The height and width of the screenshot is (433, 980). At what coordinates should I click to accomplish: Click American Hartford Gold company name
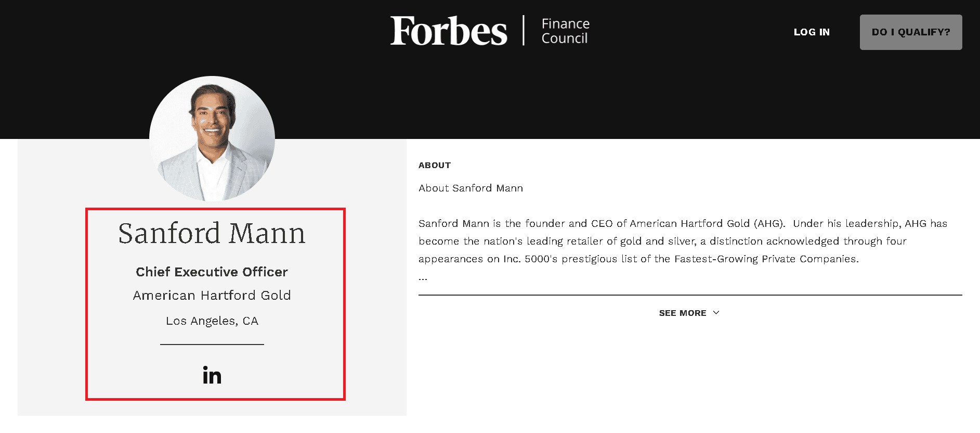[x=212, y=295]
